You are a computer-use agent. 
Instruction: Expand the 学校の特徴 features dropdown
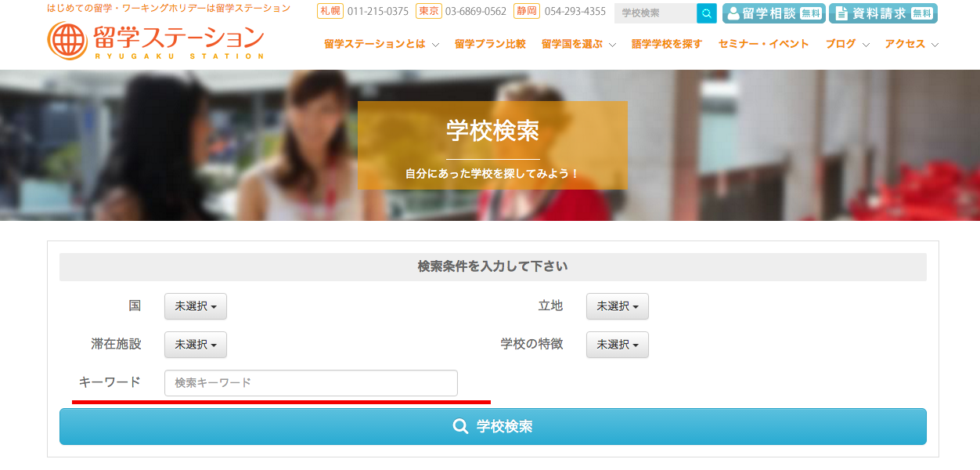click(x=617, y=345)
